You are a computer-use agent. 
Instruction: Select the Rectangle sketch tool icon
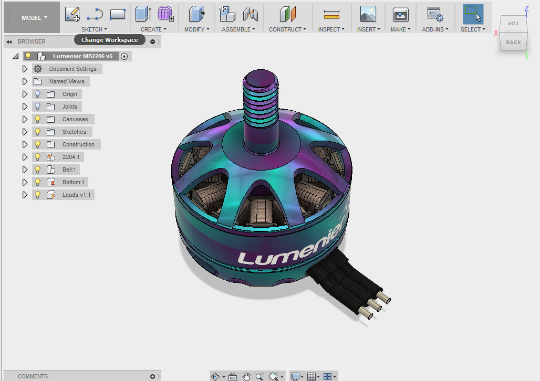click(117, 14)
